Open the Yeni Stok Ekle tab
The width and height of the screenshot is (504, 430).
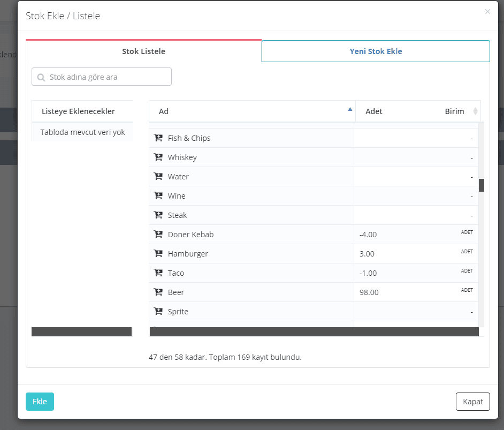(376, 51)
